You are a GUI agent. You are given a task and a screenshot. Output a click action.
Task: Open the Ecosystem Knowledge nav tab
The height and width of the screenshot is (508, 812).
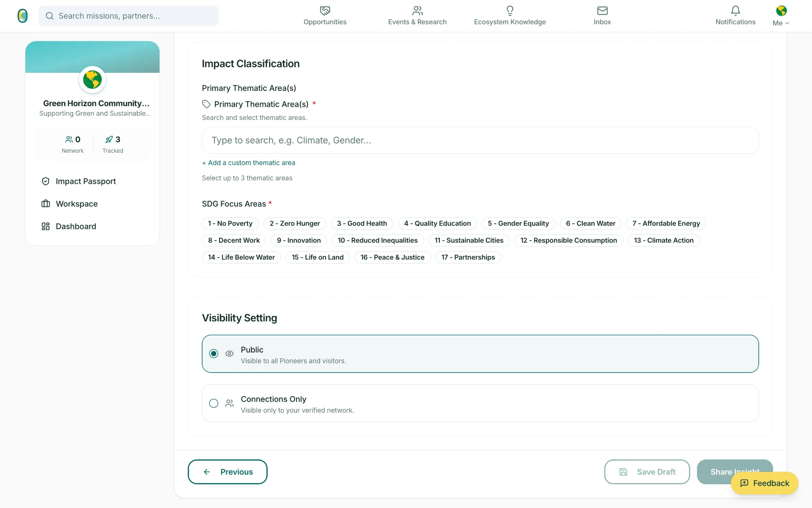tap(510, 16)
